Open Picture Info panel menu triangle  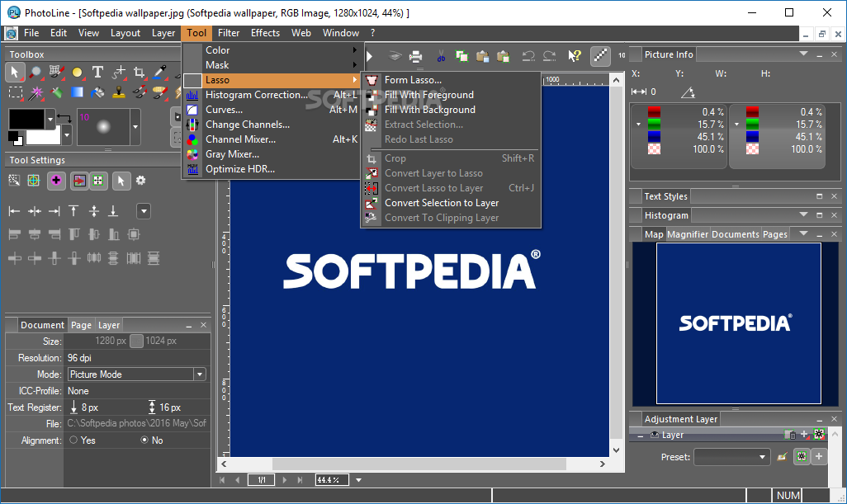803,54
